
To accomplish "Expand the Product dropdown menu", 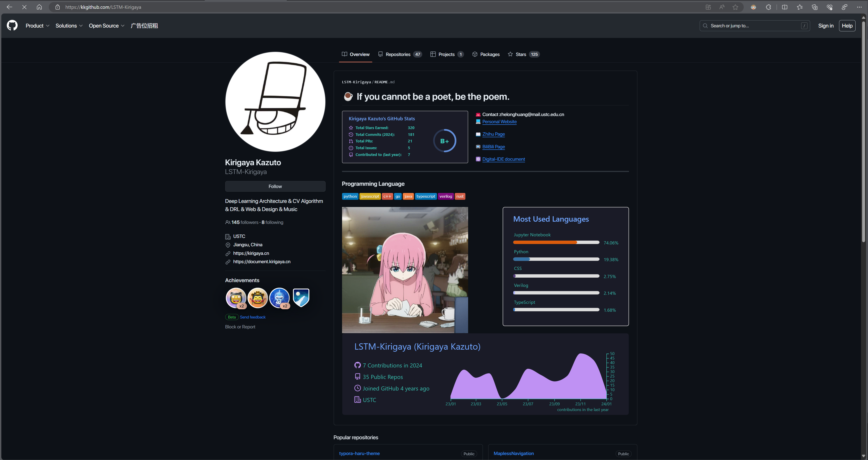I will tap(38, 26).
